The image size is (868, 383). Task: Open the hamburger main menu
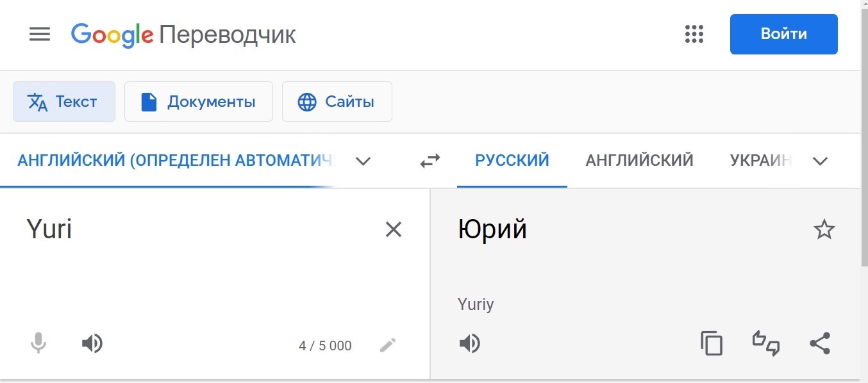(x=40, y=35)
